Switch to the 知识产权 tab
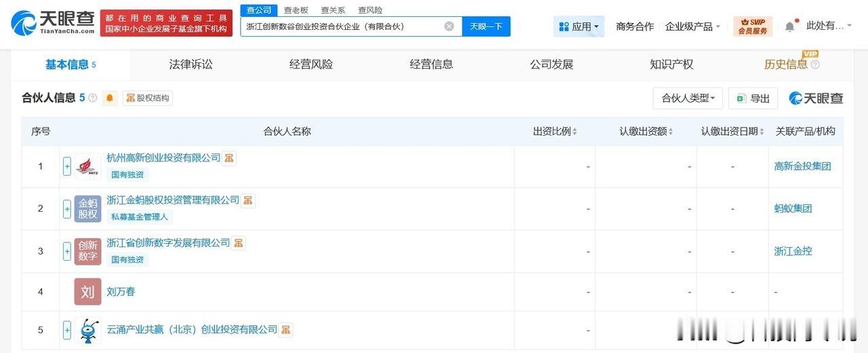The image size is (868, 353). tap(671, 64)
